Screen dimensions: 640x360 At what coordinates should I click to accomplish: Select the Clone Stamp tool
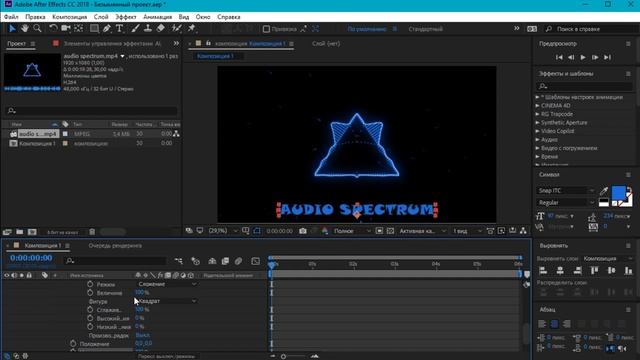148,29
